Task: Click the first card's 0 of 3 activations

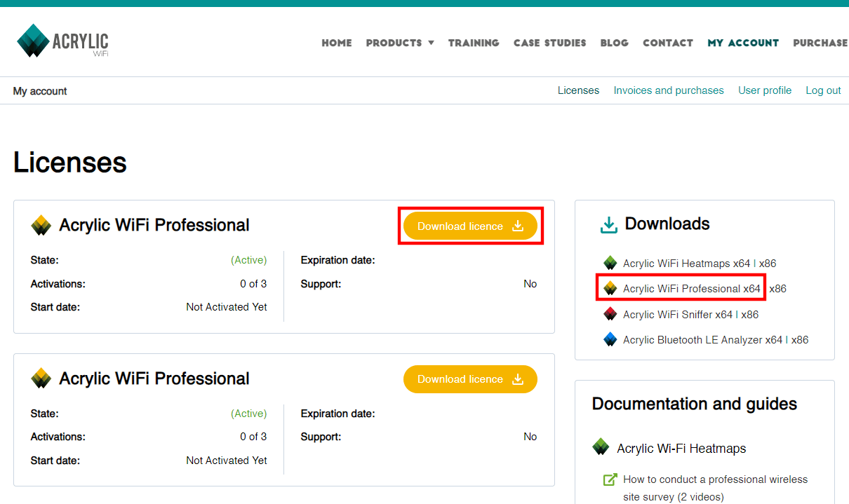Action: click(253, 284)
